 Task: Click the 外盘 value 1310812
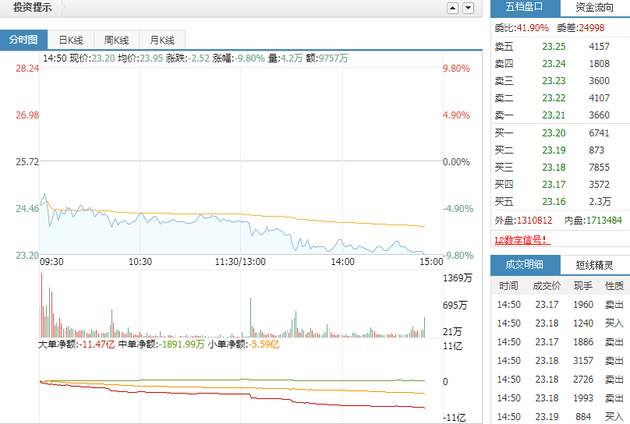point(534,221)
